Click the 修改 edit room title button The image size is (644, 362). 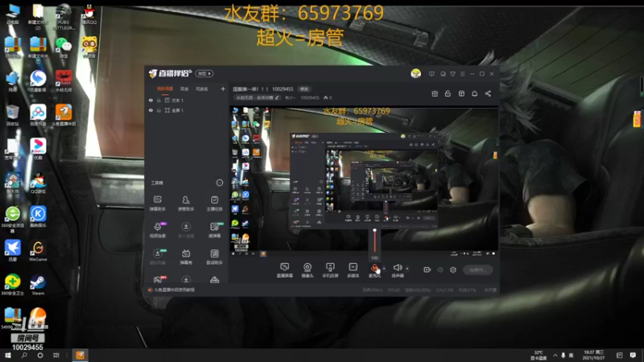click(x=304, y=88)
